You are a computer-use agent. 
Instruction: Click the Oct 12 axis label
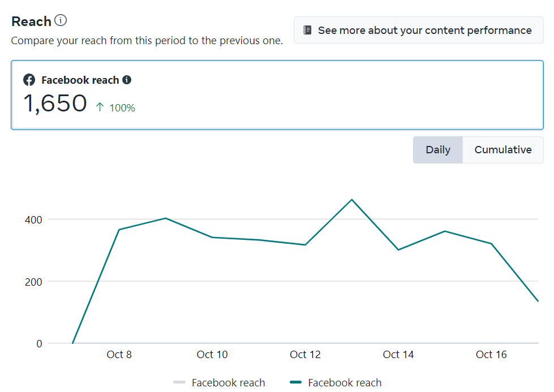(305, 355)
